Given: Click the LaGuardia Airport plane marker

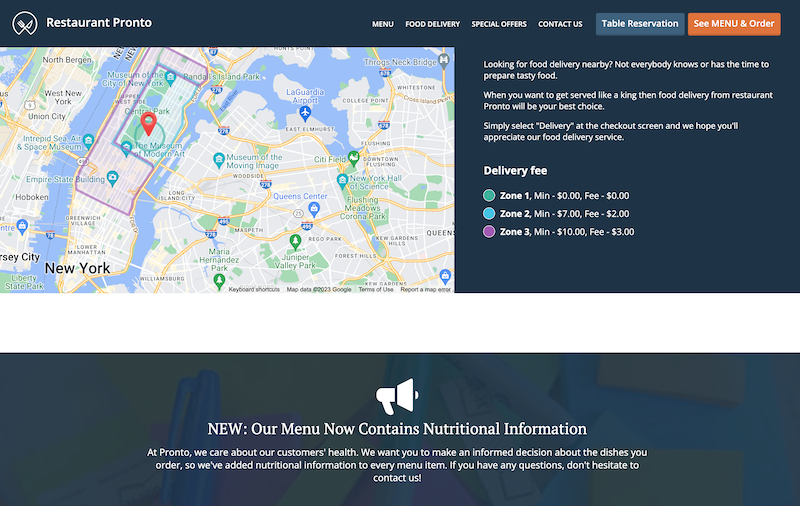Looking at the screenshot, I should pyautogui.click(x=304, y=112).
